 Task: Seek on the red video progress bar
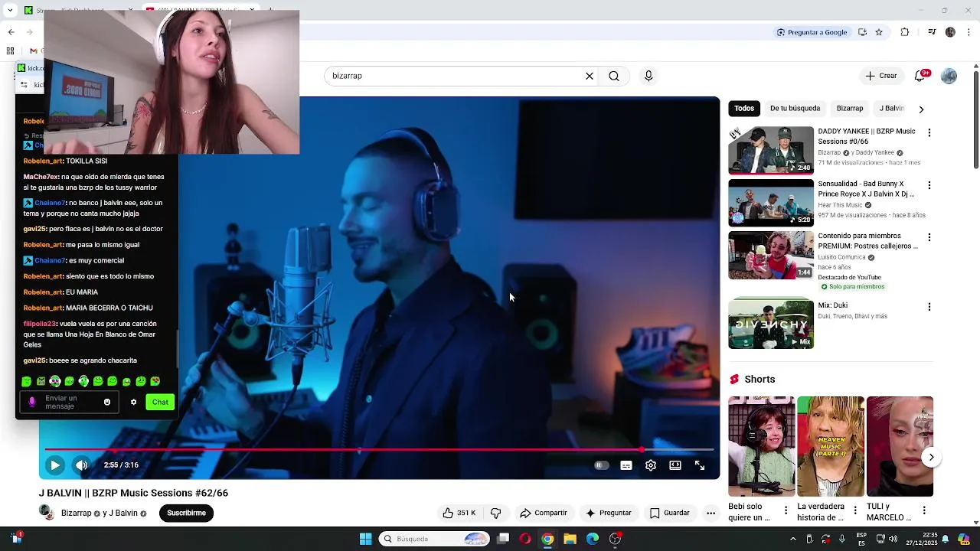click(379, 450)
